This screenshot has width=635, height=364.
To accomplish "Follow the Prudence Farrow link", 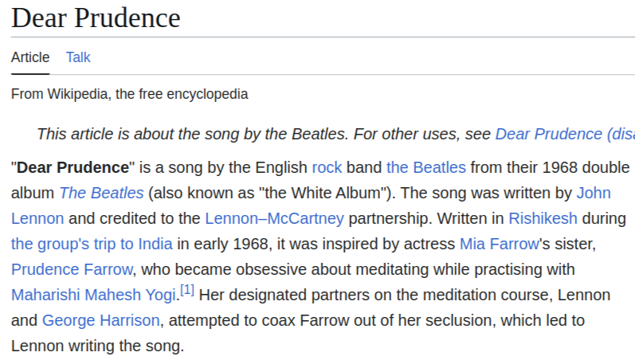I will tap(72, 270).
